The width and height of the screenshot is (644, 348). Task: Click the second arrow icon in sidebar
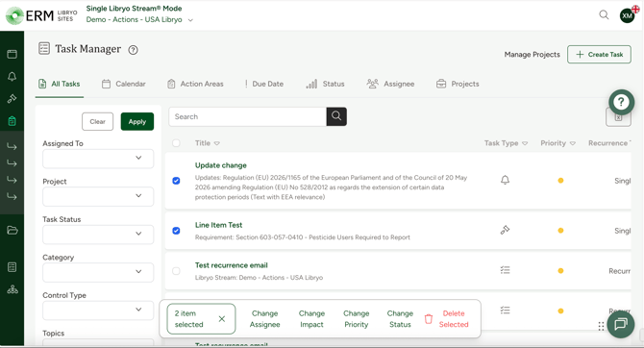coord(12,163)
